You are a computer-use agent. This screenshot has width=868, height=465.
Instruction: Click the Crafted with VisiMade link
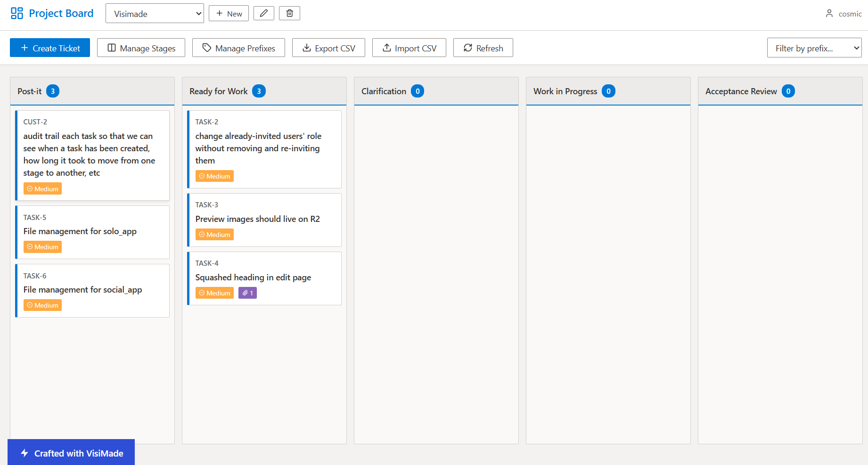[71, 453]
